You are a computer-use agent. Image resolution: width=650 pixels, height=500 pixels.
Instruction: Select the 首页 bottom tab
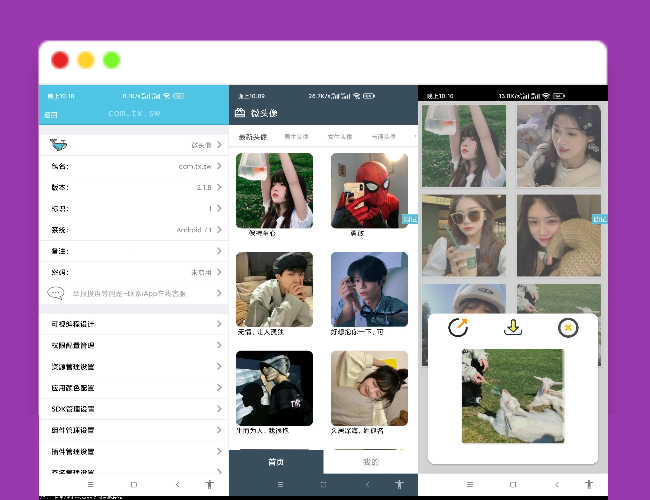(x=276, y=461)
